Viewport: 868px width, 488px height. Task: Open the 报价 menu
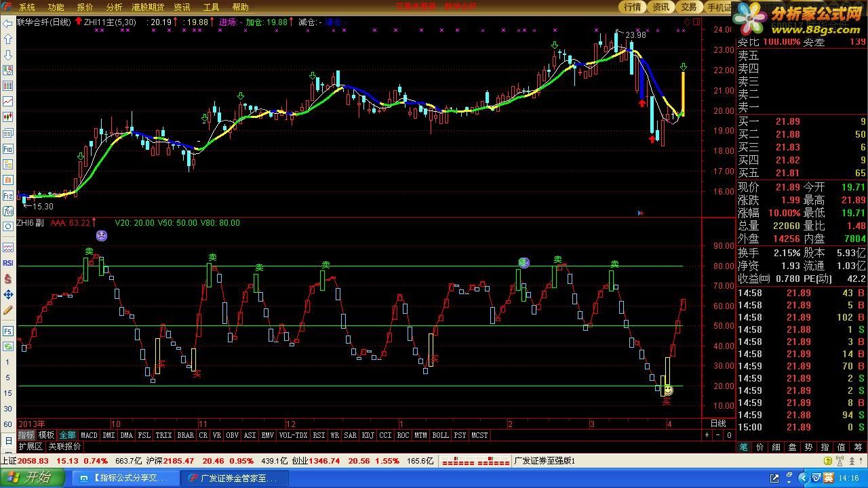[x=85, y=7]
